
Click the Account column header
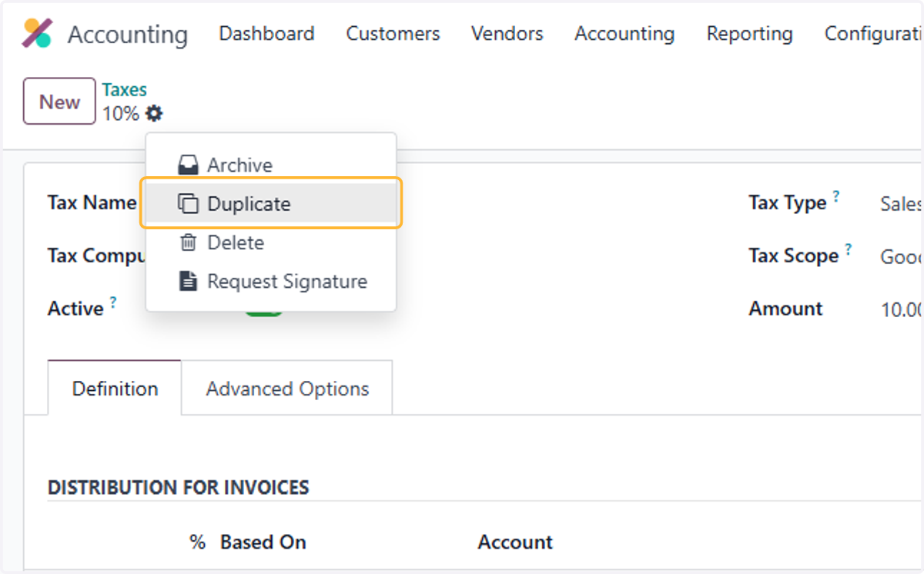pos(515,542)
